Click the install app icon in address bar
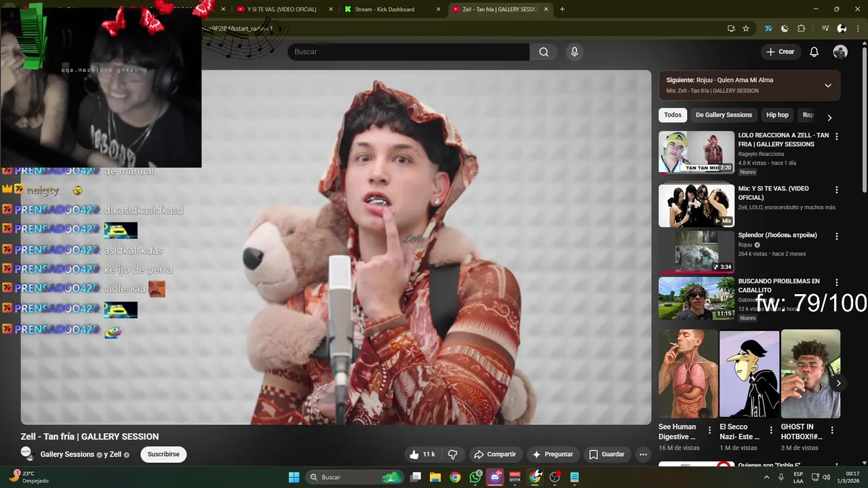 (x=731, y=28)
